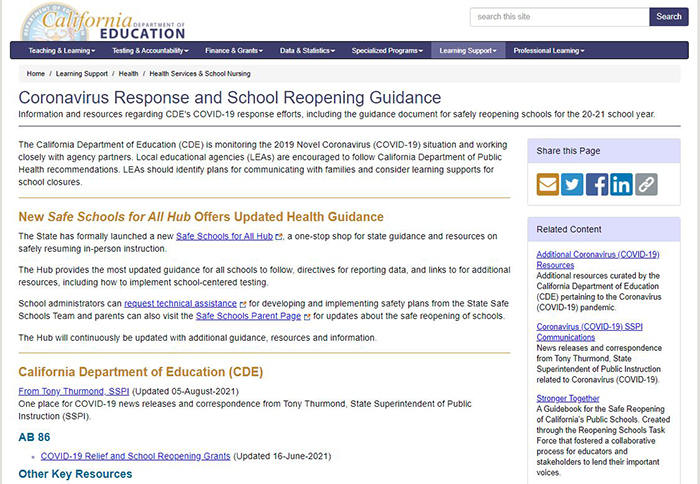
Task: Open Additional Coronavirus (COVID-19) Resources link
Action: pyautogui.click(x=598, y=259)
